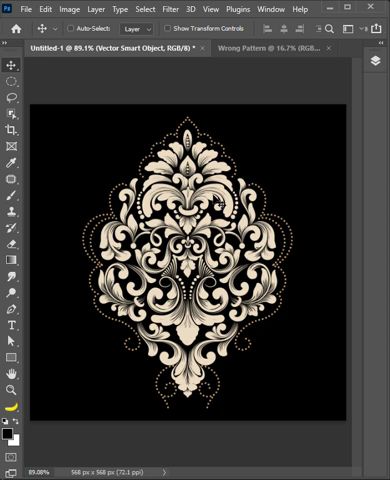Select the Eraser tool
This screenshot has width=390, height=480.
click(11, 244)
